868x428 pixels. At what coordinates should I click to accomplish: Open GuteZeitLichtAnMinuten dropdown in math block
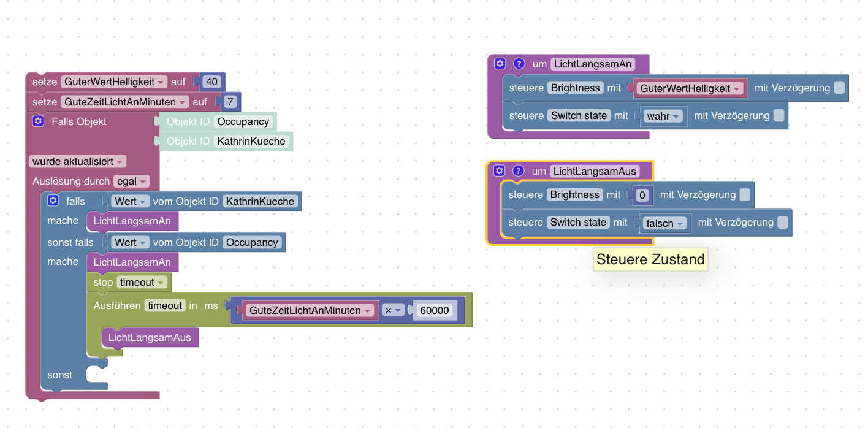coord(310,310)
